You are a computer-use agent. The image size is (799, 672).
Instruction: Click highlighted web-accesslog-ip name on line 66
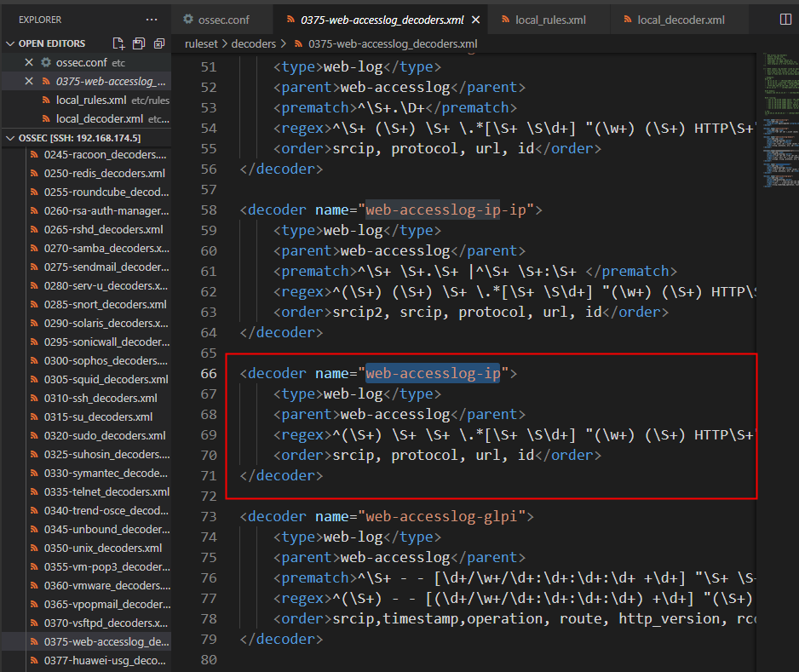[x=433, y=373]
